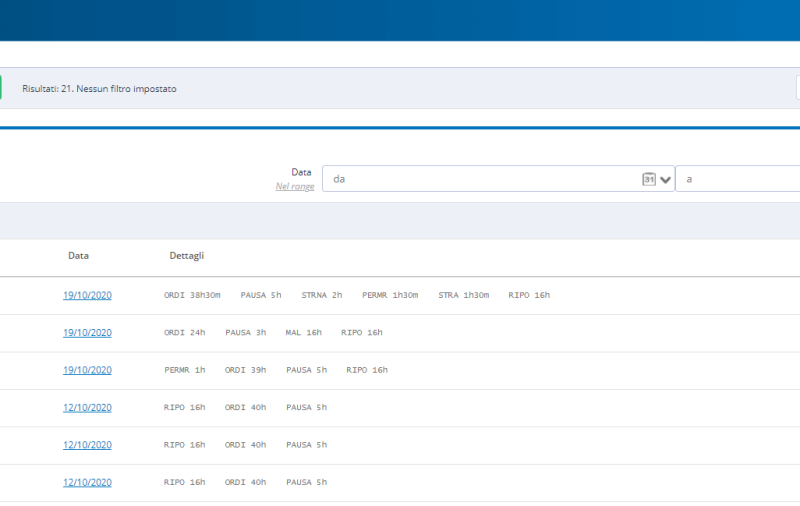Click the 'STRNA 2h' detail in first row
The image size is (800, 506).
[x=321, y=295]
